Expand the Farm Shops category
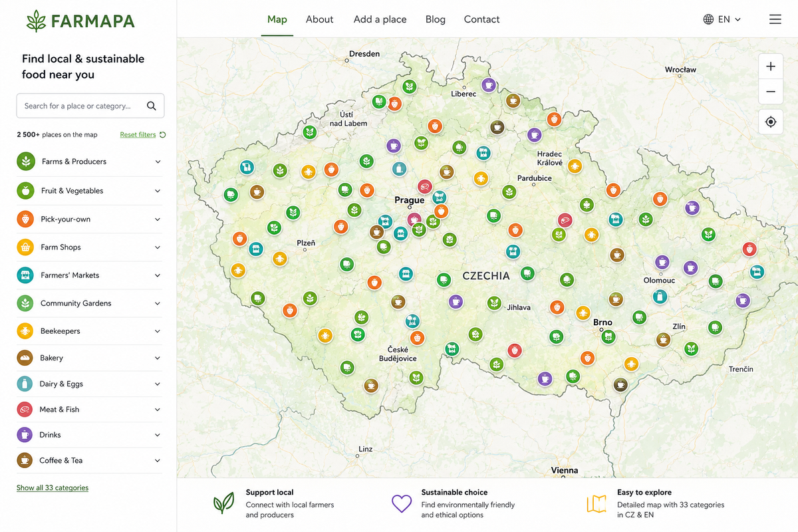Screen dimensions: 798x532 (158, 247)
